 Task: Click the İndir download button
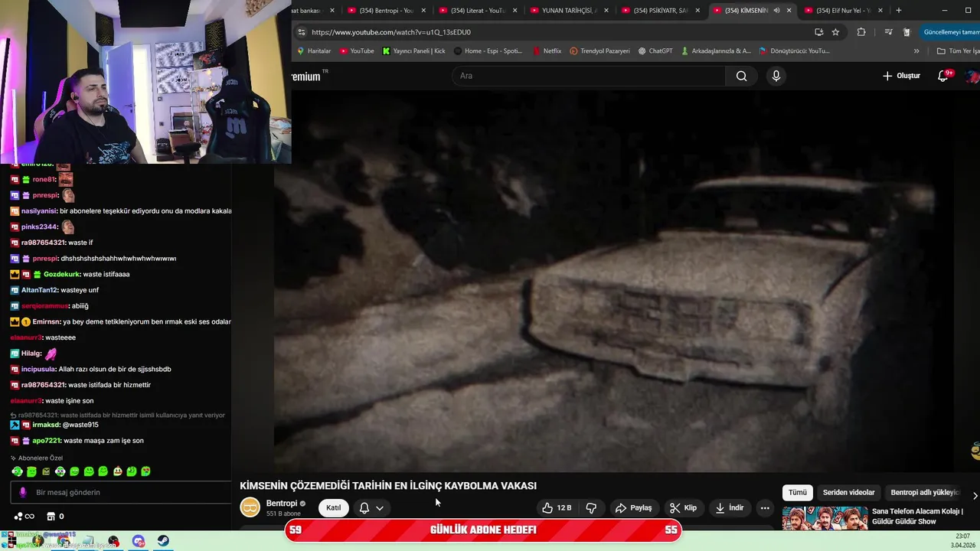click(x=730, y=507)
